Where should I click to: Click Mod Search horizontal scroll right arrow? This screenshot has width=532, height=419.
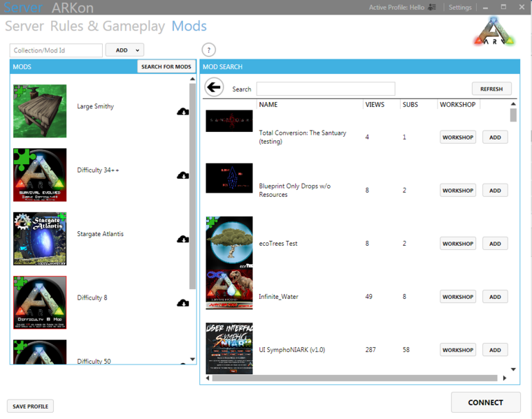click(x=505, y=378)
